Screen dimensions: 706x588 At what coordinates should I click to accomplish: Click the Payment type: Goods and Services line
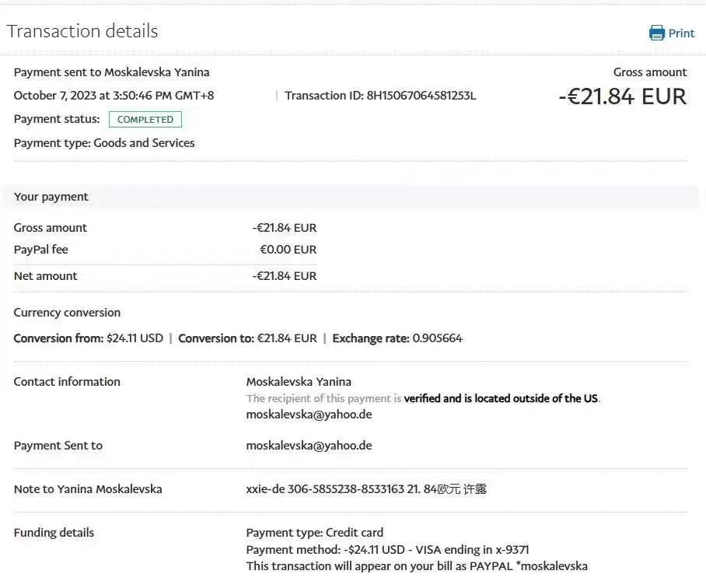(104, 143)
